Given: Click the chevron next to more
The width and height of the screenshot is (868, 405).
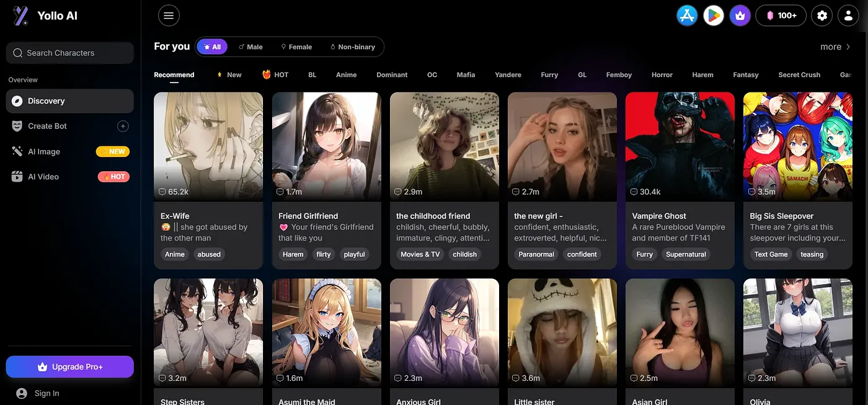Looking at the screenshot, I should click(848, 47).
